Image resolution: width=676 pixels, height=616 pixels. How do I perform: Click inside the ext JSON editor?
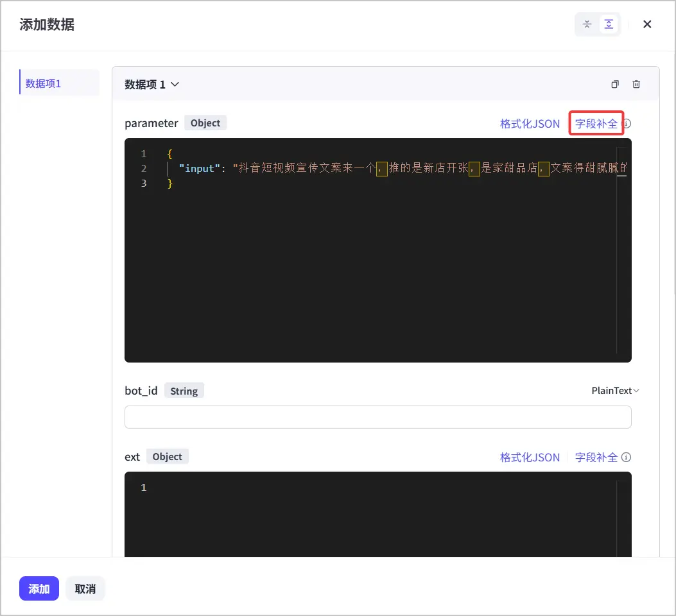(377, 515)
